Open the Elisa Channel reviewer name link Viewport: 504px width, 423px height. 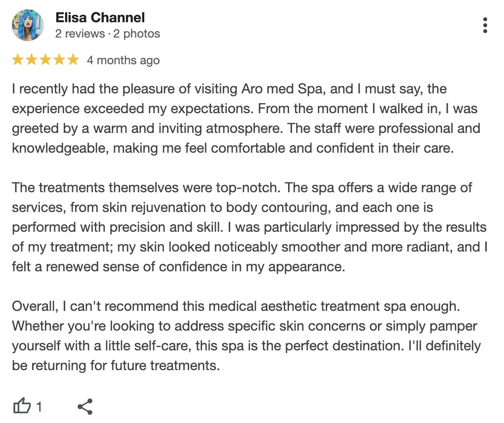[100, 18]
